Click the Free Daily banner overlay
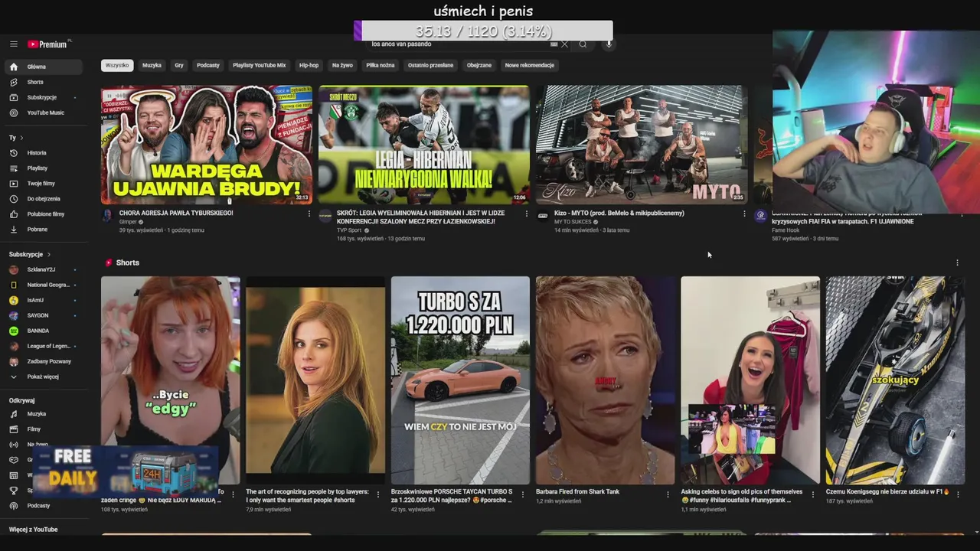The height and width of the screenshot is (551, 980). point(126,470)
